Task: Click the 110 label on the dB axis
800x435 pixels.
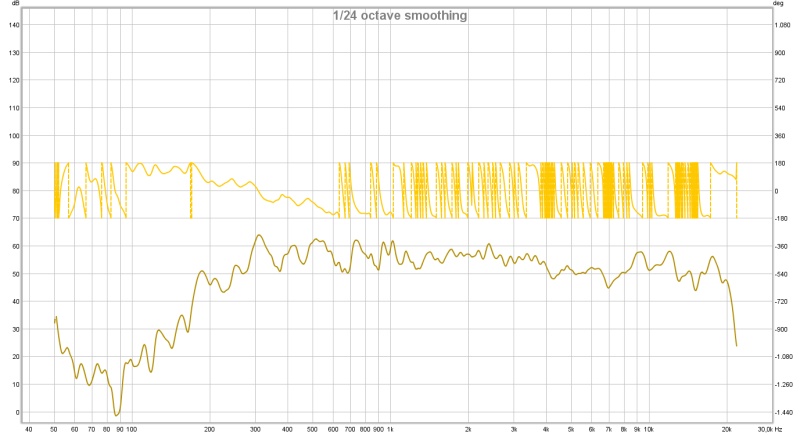Action: [x=14, y=108]
